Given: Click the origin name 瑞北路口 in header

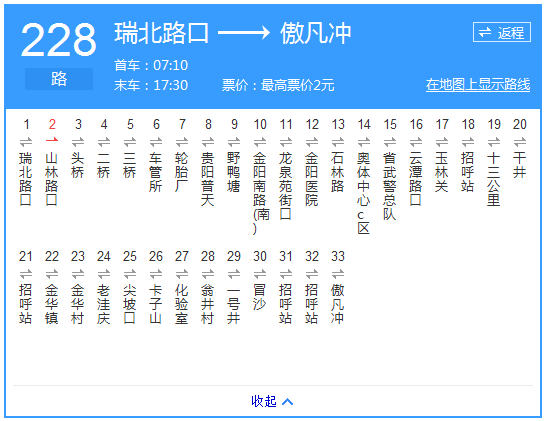Looking at the screenshot, I should tap(162, 33).
